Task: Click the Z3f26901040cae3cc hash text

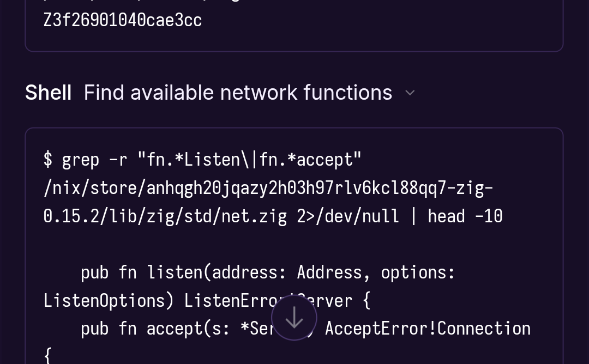Action: (123, 20)
